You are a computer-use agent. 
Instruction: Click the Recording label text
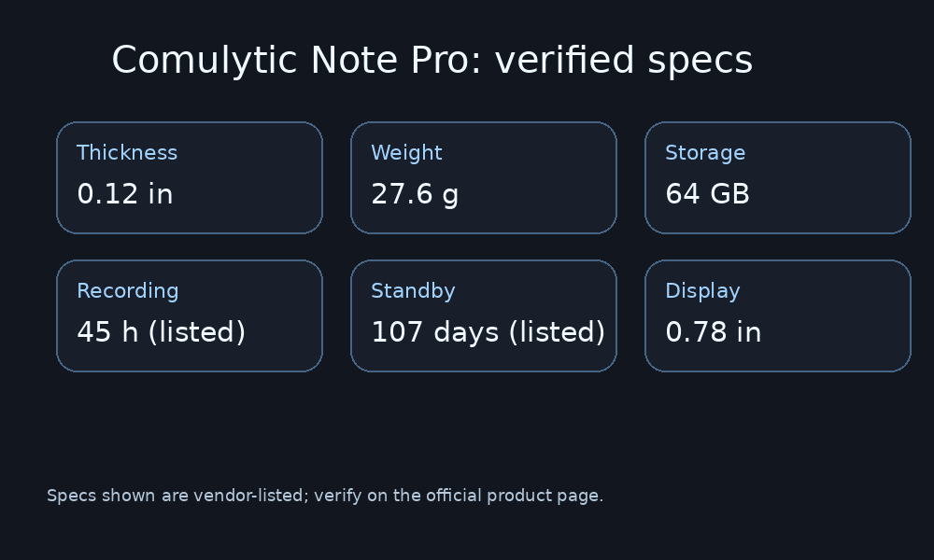coord(127,291)
